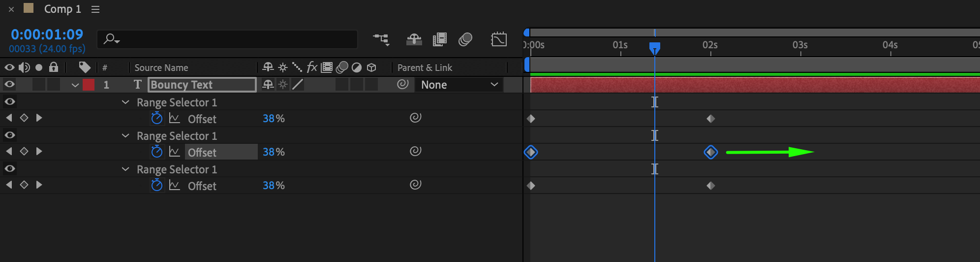Select the Comp 1 timeline tab
This screenshot has width=980, height=262.
(x=62, y=9)
